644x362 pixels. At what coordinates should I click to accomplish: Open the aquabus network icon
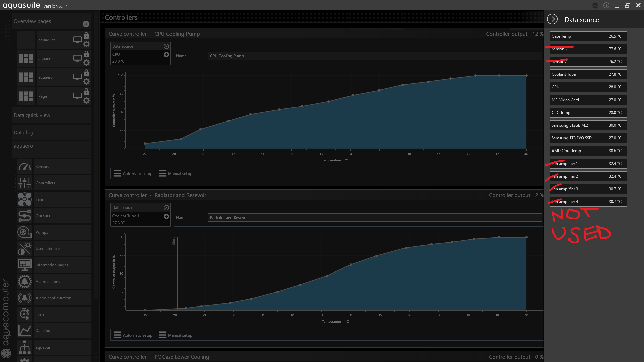(x=25, y=347)
